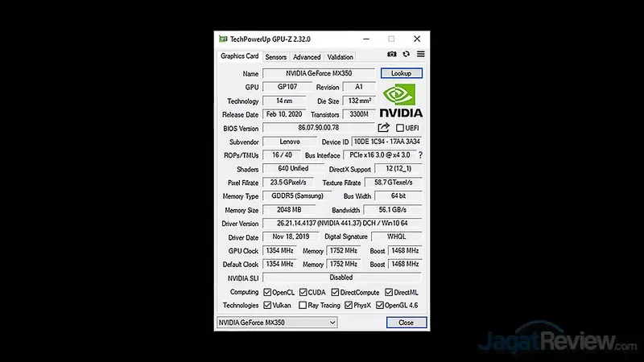Click the DirectX Support value 12 (12_1)
Screen dimensions: 644x362
pyautogui.click(x=398, y=169)
